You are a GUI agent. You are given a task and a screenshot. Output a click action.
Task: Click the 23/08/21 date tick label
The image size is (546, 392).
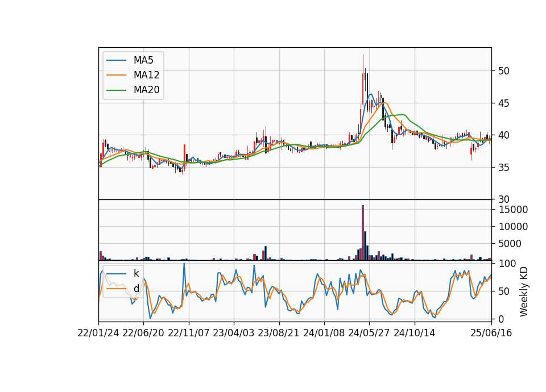click(x=279, y=333)
